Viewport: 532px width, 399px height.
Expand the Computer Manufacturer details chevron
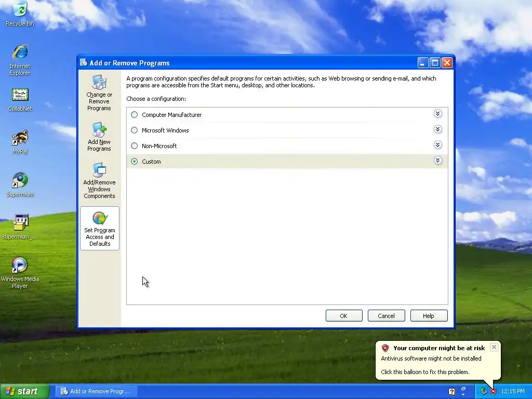pyautogui.click(x=437, y=114)
